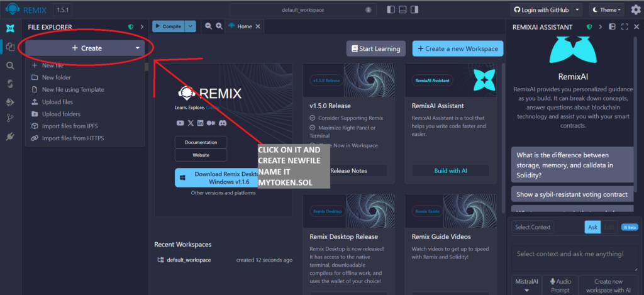
Task: Open the Deploy & run transactions icon
Action: tap(10, 101)
